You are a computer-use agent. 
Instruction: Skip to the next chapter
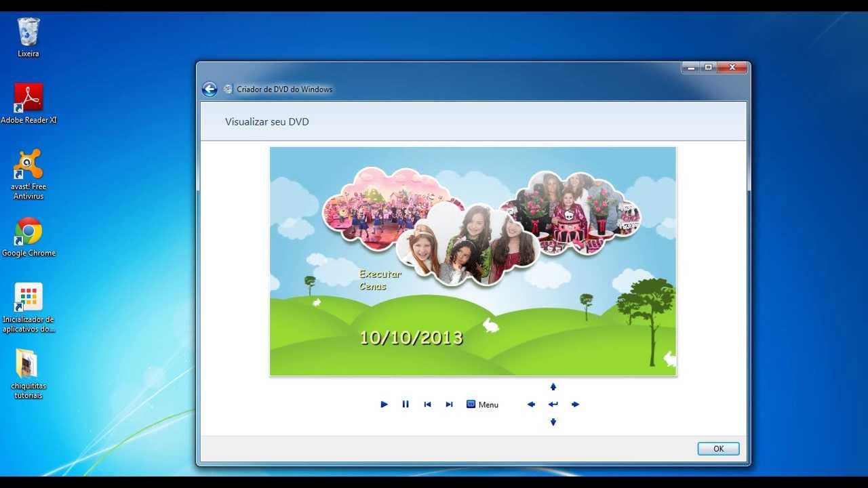(x=449, y=405)
